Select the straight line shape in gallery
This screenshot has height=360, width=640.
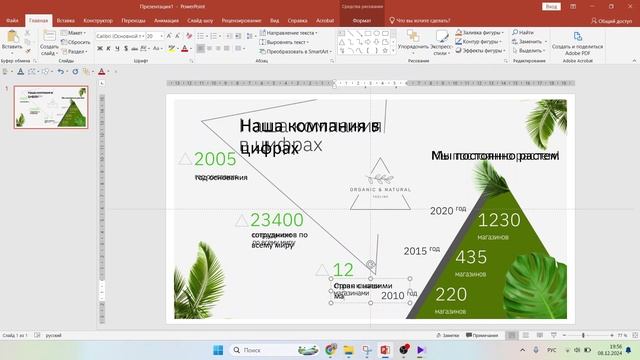click(350, 33)
